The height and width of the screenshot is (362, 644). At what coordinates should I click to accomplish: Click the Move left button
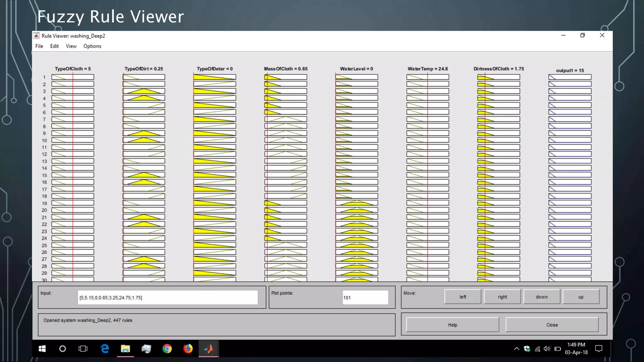(x=463, y=297)
